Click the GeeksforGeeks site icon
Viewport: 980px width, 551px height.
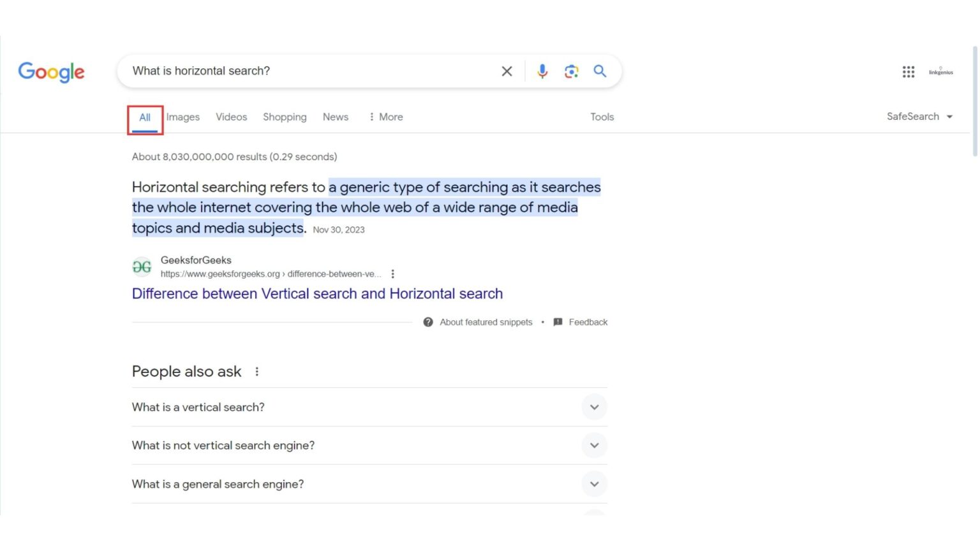click(x=142, y=266)
